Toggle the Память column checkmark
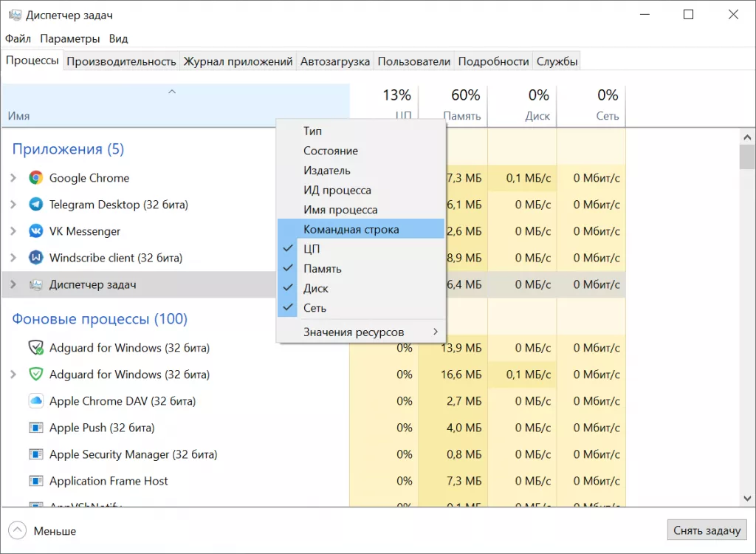Viewport: 756px width, 554px height. [322, 269]
